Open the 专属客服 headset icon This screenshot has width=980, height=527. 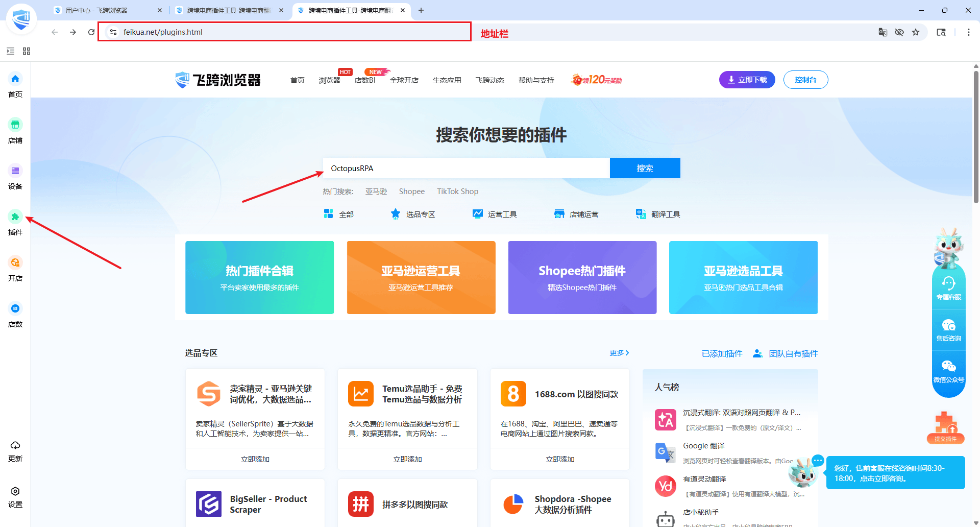point(948,284)
